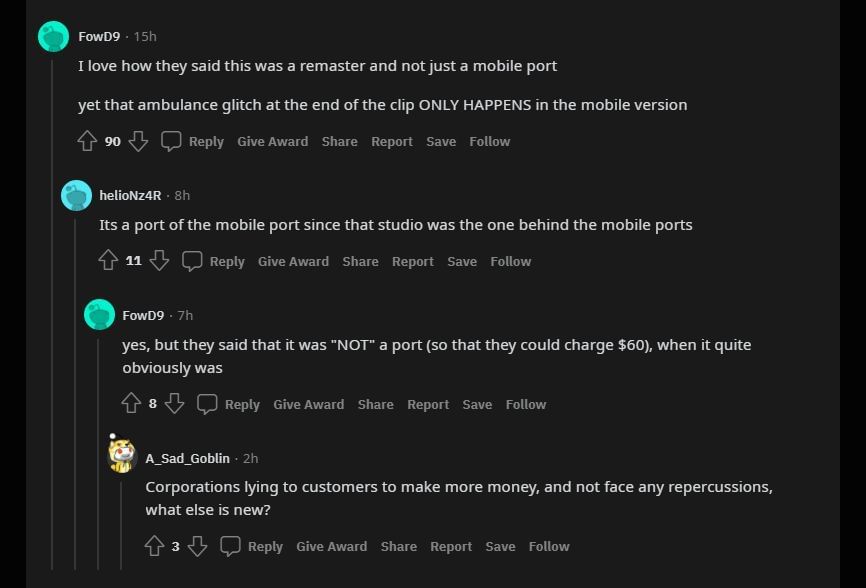Downvote FowD9's 7h-old reply
Image resolution: width=866 pixels, height=588 pixels.
pyautogui.click(x=174, y=404)
